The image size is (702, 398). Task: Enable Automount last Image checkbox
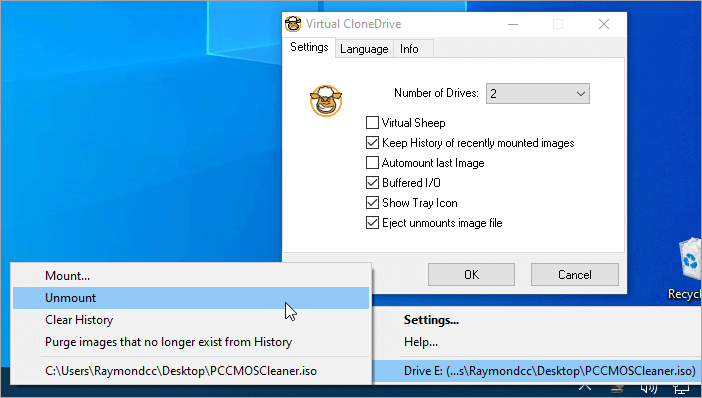point(372,162)
